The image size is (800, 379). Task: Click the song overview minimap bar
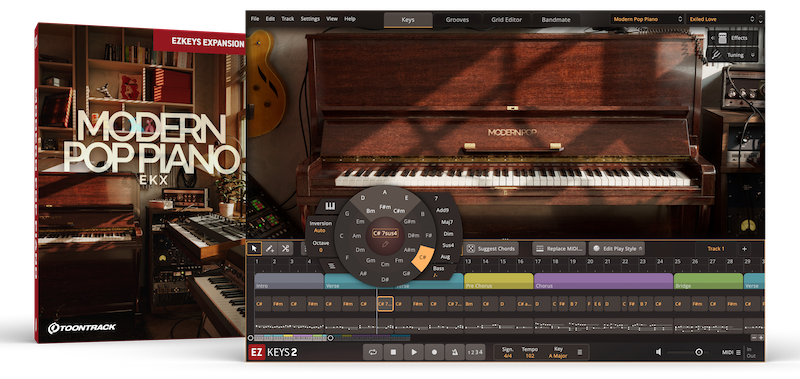click(332, 338)
